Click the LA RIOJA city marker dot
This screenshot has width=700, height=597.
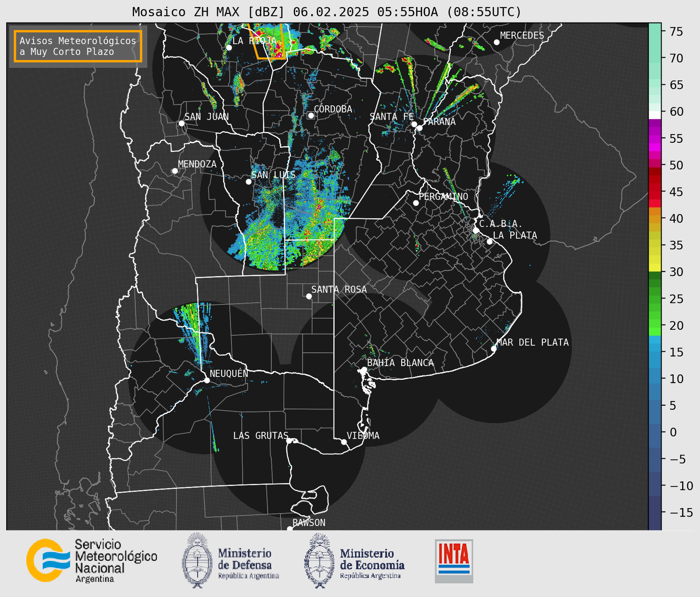pyautogui.click(x=229, y=48)
